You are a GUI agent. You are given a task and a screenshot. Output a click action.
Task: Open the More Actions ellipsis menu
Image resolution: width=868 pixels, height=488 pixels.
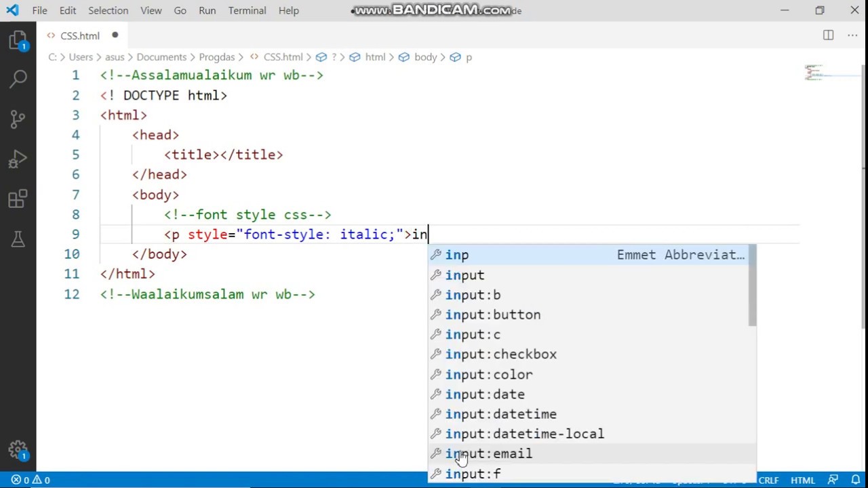[x=852, y=35]
